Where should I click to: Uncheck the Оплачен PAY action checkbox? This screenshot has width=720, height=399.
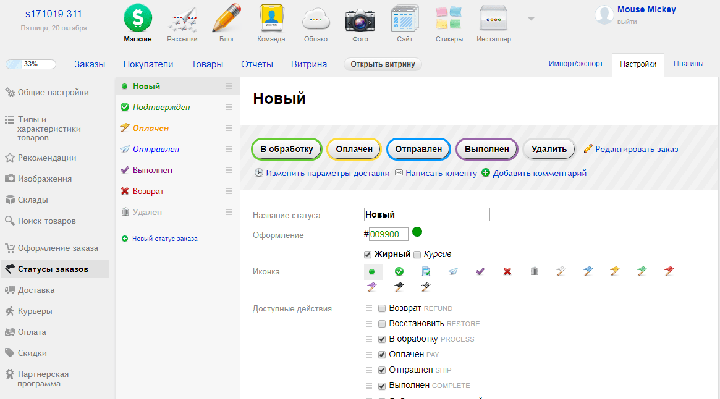(382, 355)
